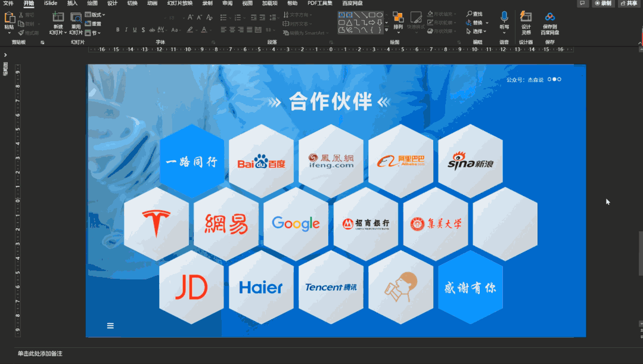Toggle align text left

[x=223, y=30]
